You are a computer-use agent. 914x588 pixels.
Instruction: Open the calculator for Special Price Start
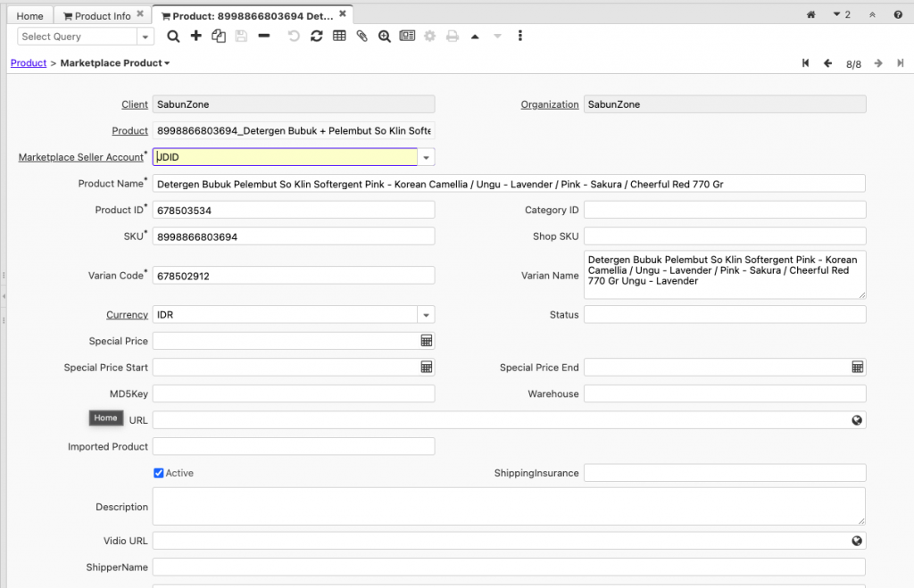point(427,367)
